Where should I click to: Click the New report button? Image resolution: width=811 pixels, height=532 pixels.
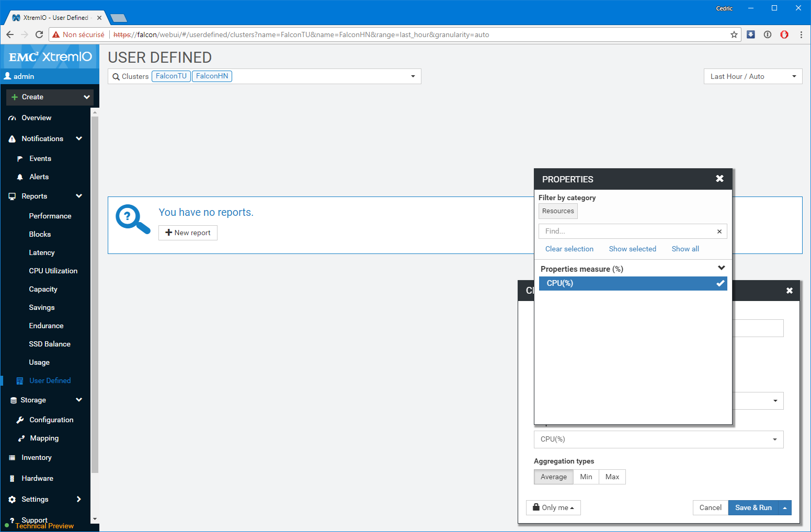pos(188,233)
